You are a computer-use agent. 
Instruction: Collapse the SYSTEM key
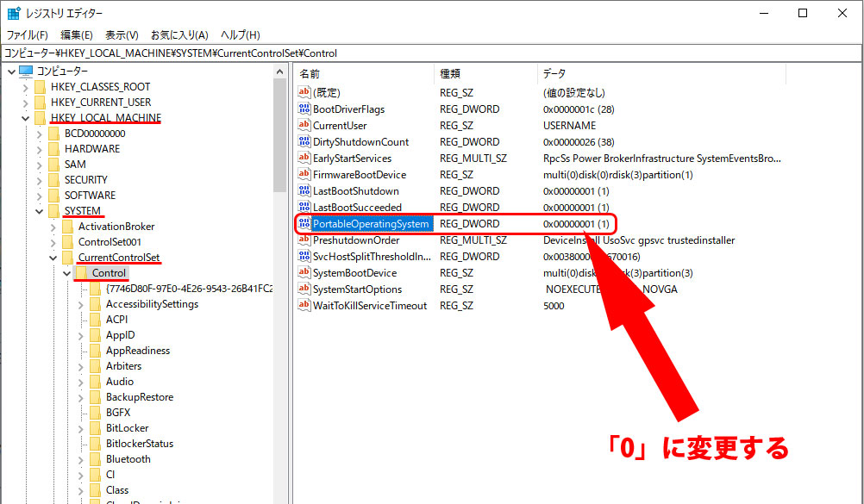pyautogui.click(x=39, y=211)
